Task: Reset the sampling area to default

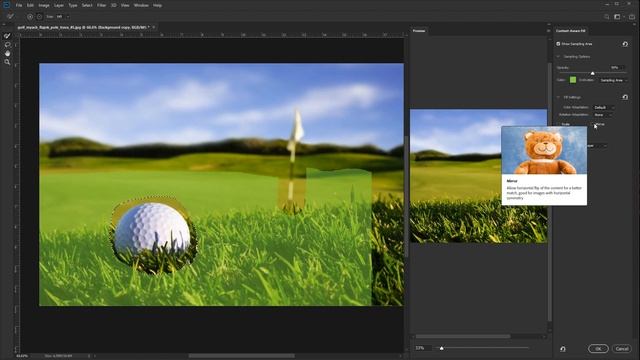Action: coord(625,44)
